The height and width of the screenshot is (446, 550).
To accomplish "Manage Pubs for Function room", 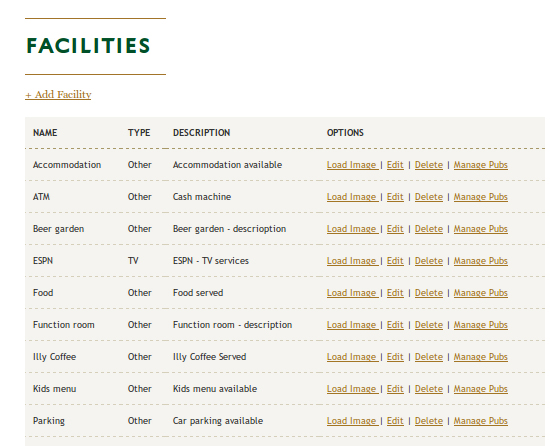I will point(481,325).
